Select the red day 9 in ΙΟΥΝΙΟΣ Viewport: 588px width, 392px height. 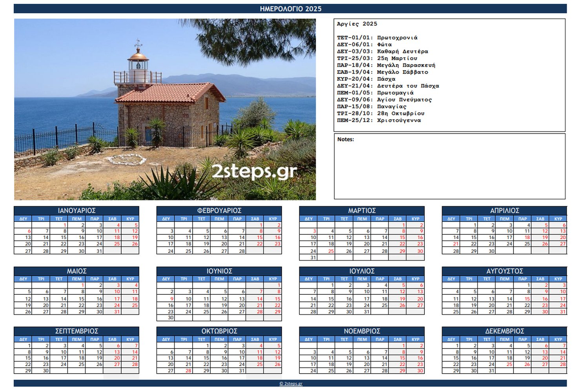point(166,299)
